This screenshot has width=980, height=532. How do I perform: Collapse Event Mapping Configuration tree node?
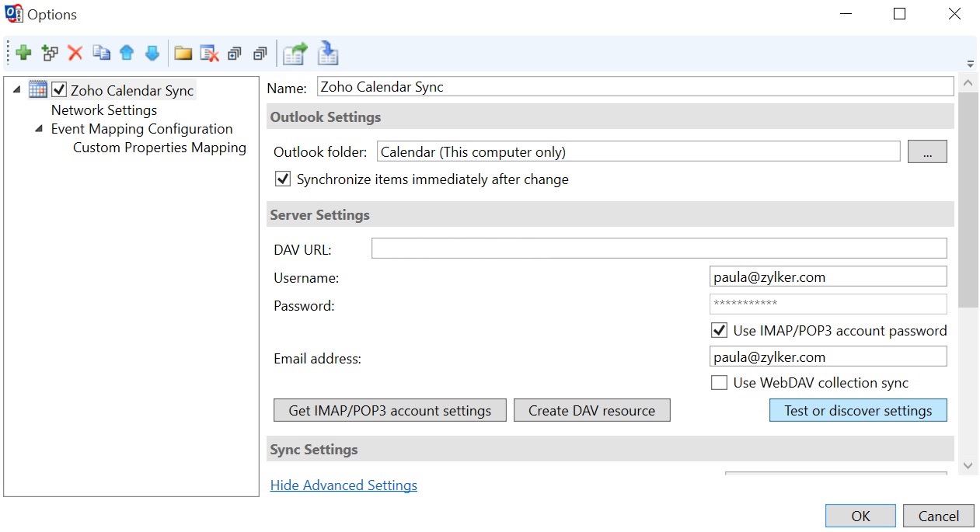click(39, 129)
